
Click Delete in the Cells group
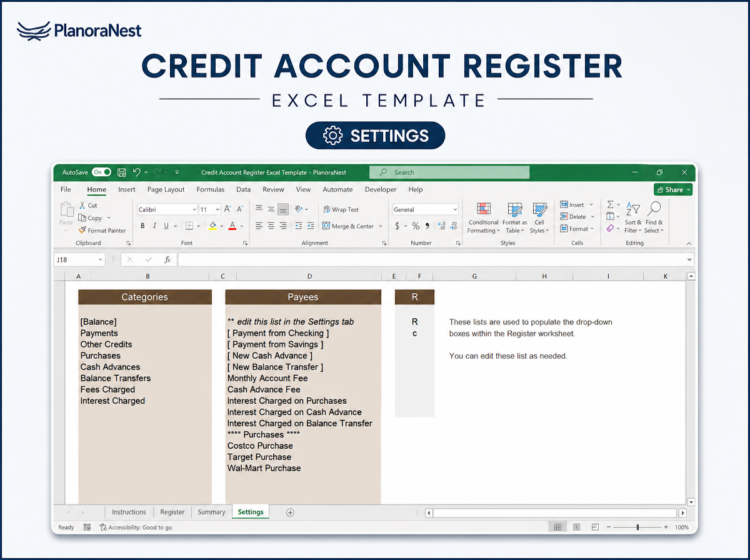[576, 216]
